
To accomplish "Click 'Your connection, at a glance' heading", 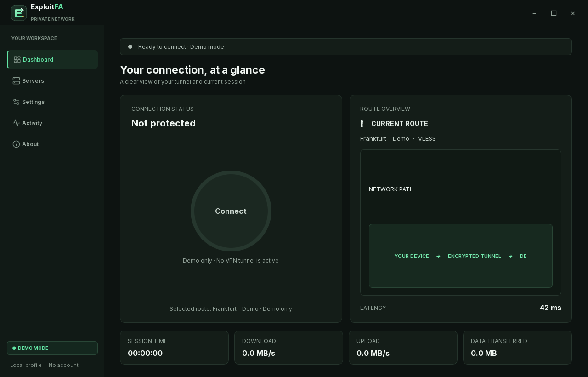I will pos(192,70).
